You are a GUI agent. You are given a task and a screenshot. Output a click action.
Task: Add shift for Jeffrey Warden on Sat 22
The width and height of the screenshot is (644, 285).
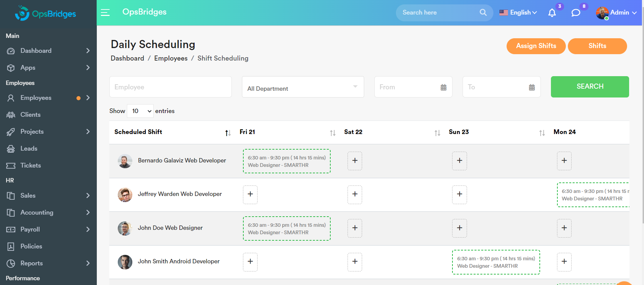point(355,194)
